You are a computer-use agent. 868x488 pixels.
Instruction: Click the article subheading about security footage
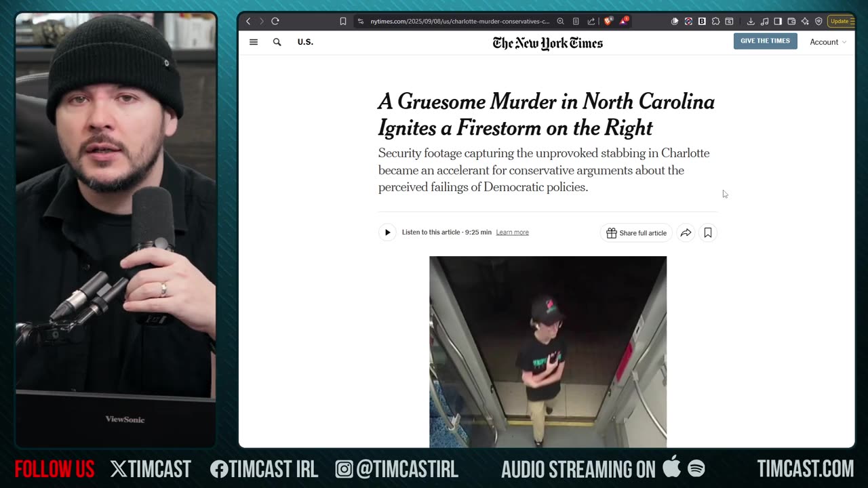coord(544,170)
